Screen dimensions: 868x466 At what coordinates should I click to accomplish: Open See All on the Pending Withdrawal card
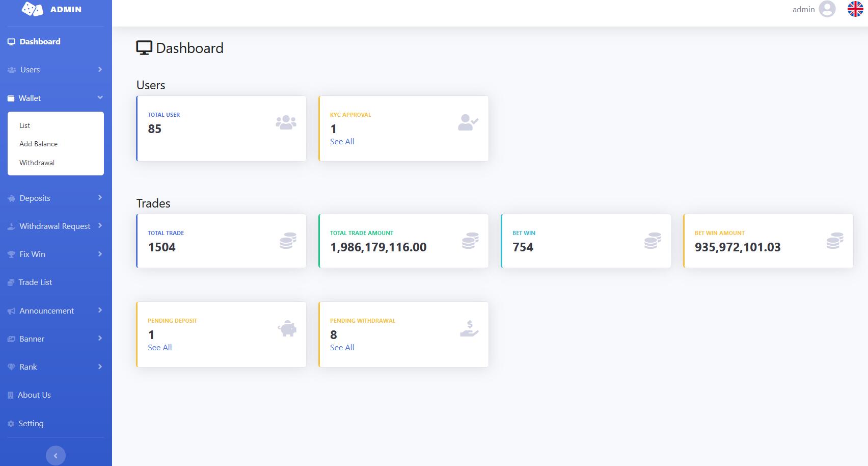[342, 348]
